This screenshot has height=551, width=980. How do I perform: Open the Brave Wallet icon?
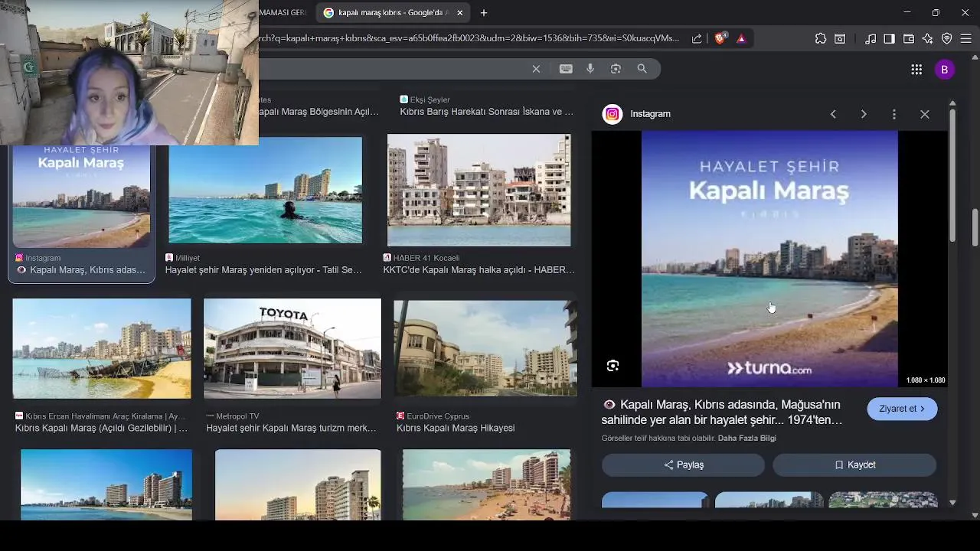click(909, 38)
